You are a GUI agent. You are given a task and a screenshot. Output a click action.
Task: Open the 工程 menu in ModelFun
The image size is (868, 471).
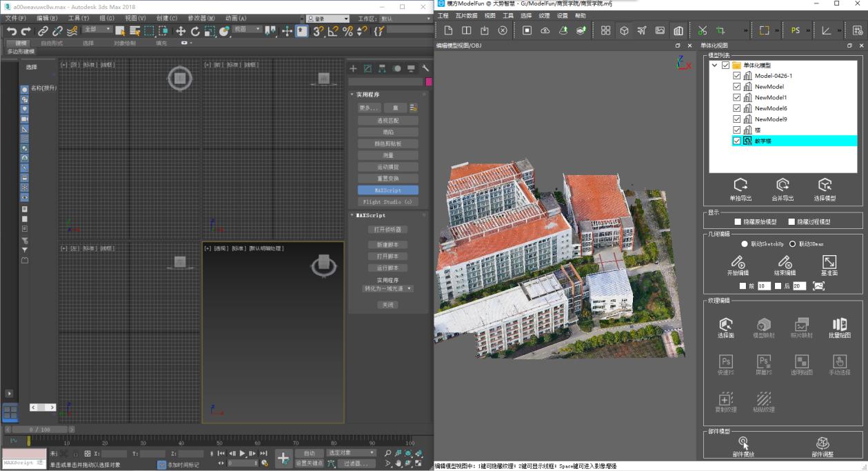click(443, 15)
